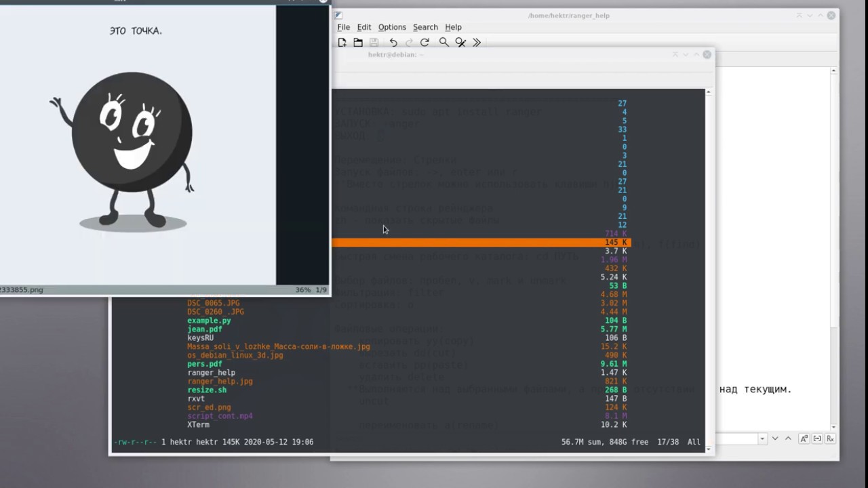Image resolution: width=868 pixels, height=488 pixels.
Task: Select ranger_help.jpg in ranger list
Action: click(220, 382)
